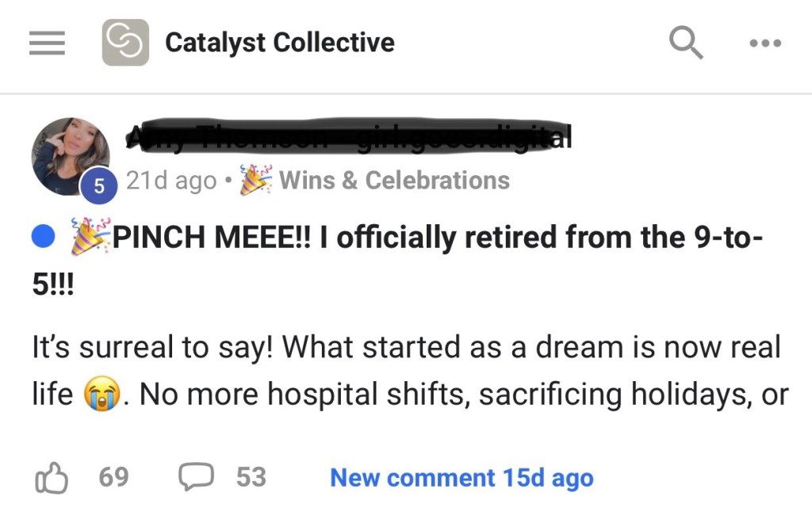Screen dimensions: 812x523
Task: Open the PINCH MEEE retirement post title
Action: 428,236
